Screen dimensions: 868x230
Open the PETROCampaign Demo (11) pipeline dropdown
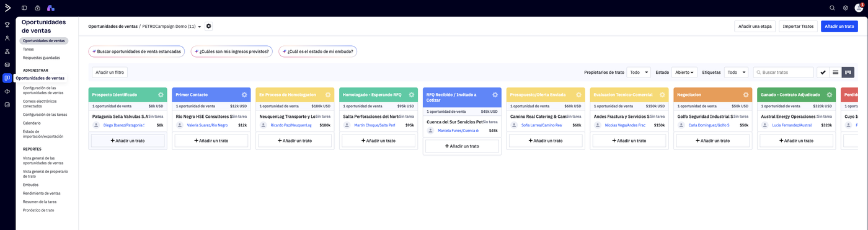tap(172, 27)
